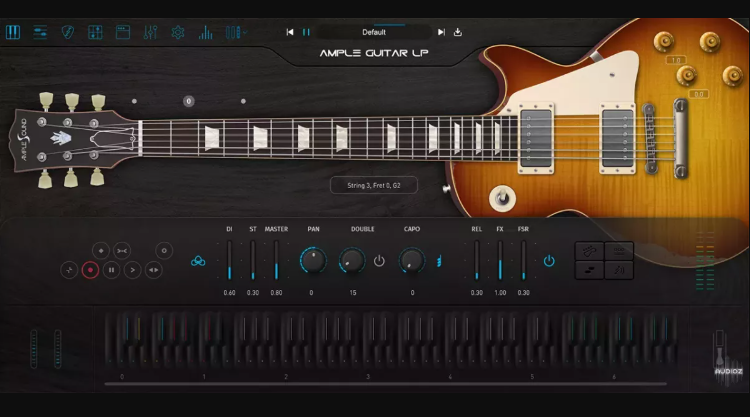Click the right mod wheel strip
Screen dimensions: 750x417
coord(57,349)
